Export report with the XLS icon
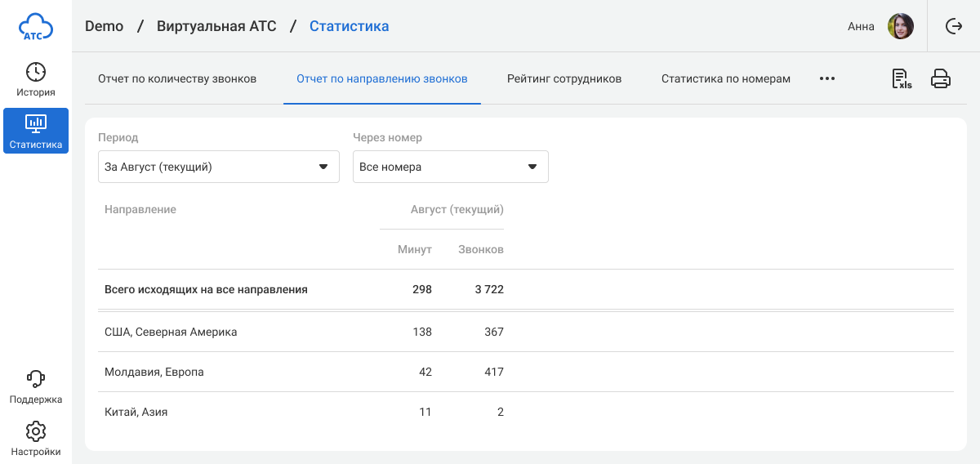 point(902,79)
